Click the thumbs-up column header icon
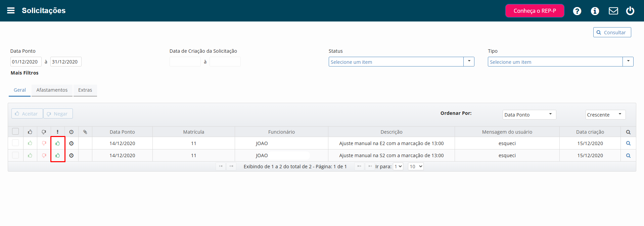This screenshot has width=644, height=226. [x=30, y=132]
